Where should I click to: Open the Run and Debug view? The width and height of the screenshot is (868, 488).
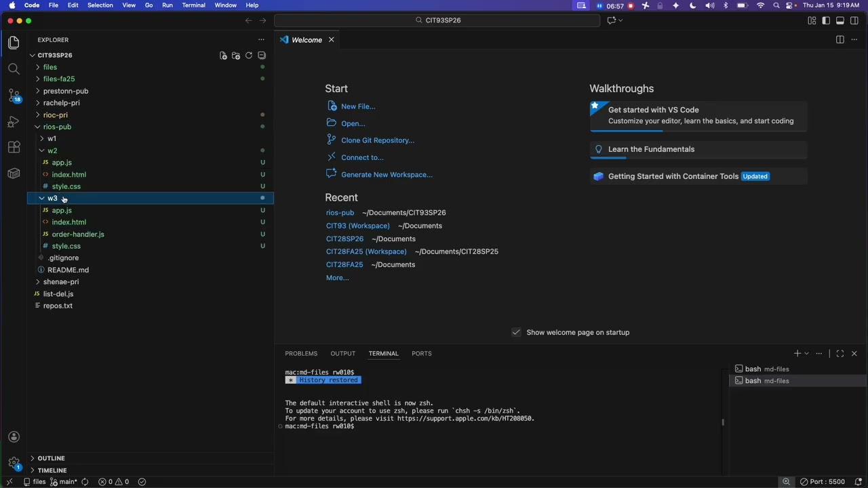coord(14,121)
